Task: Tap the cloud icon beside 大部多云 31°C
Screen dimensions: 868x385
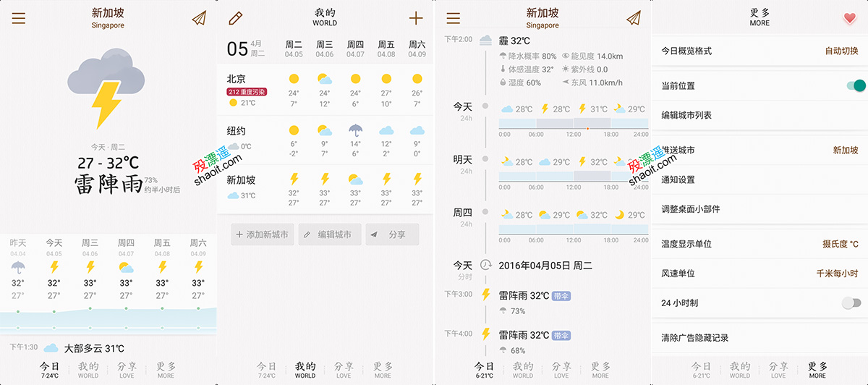Action: (x=51, y=349)
